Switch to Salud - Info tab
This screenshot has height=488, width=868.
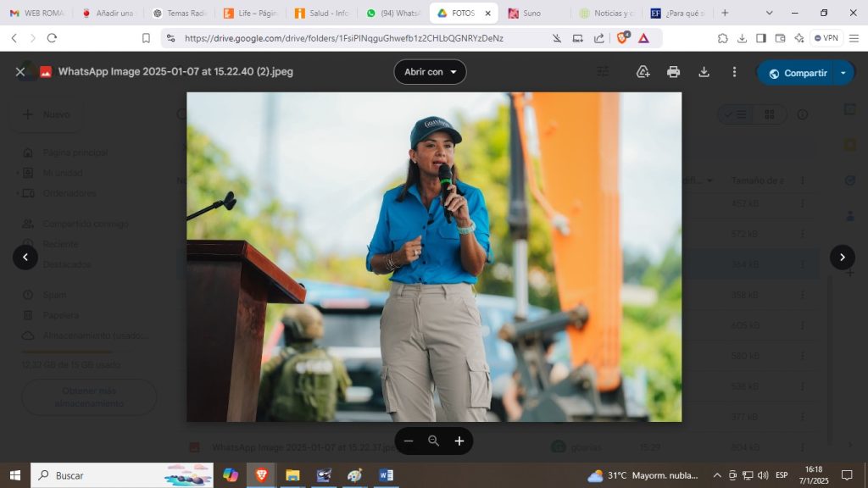(321, 13)
